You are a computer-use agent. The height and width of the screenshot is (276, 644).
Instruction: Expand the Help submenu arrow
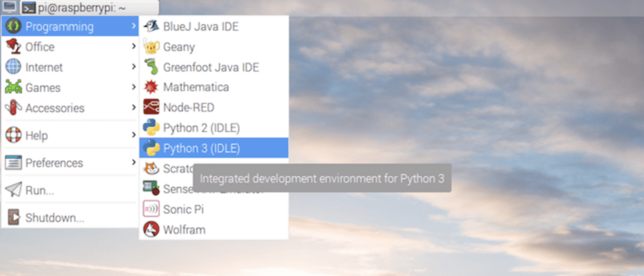click(133, 135)
